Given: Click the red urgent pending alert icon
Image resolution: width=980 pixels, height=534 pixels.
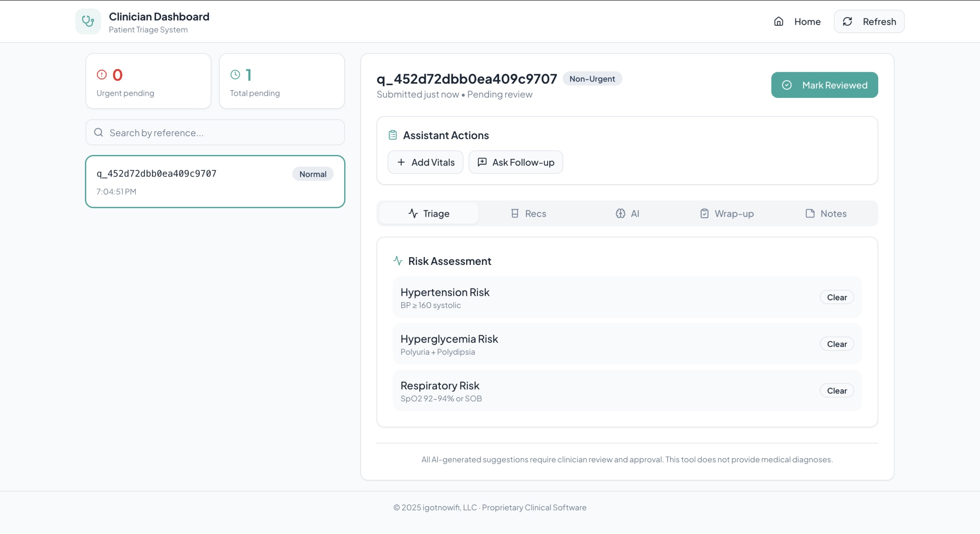Looking at the screenshot, I should 102,75.
